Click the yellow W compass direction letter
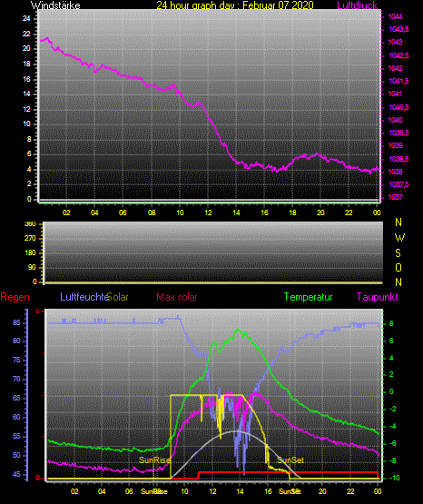This screenshot has width=423, height=504. pos(399,238)
